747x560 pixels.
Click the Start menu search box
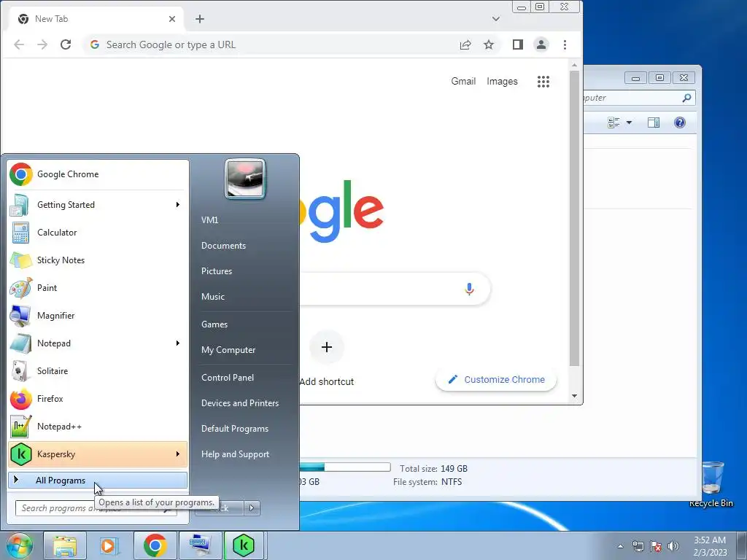coord(96,508)
